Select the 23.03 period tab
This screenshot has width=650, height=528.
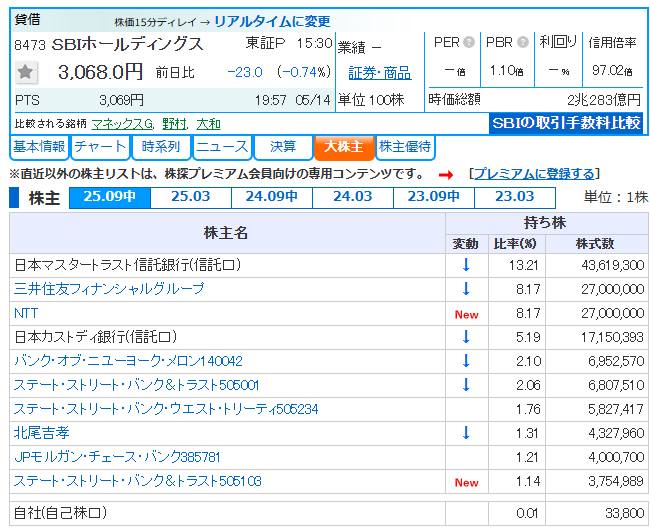pos(514,197)
